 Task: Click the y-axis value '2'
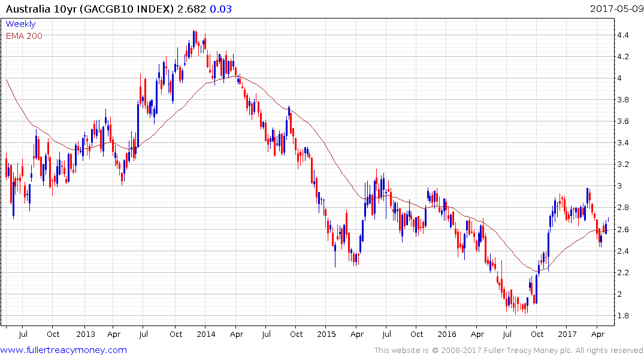pyautogui.click(x=619, y=294)
